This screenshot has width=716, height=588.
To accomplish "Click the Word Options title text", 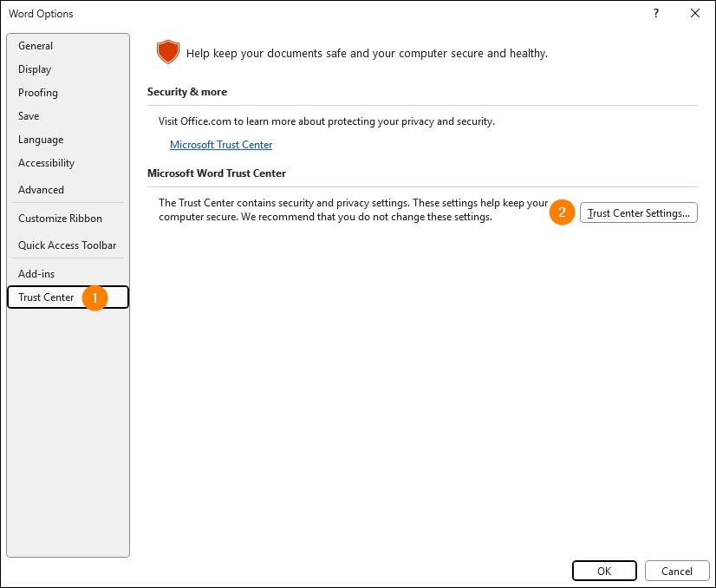I will (41, 14).
